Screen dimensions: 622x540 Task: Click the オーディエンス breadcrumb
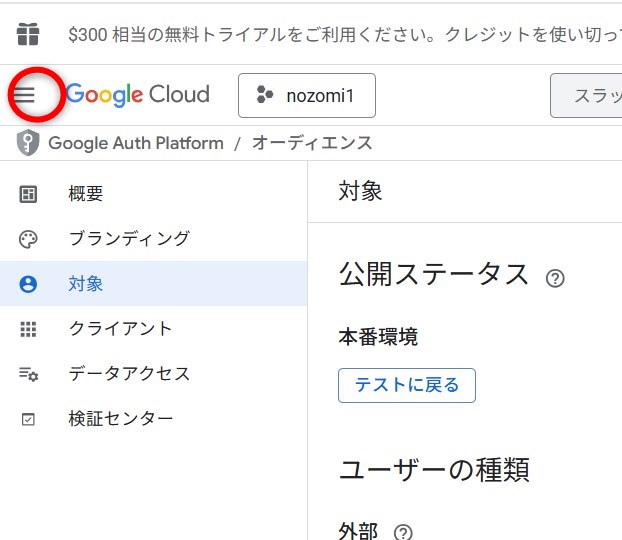(x=312, y=143)
